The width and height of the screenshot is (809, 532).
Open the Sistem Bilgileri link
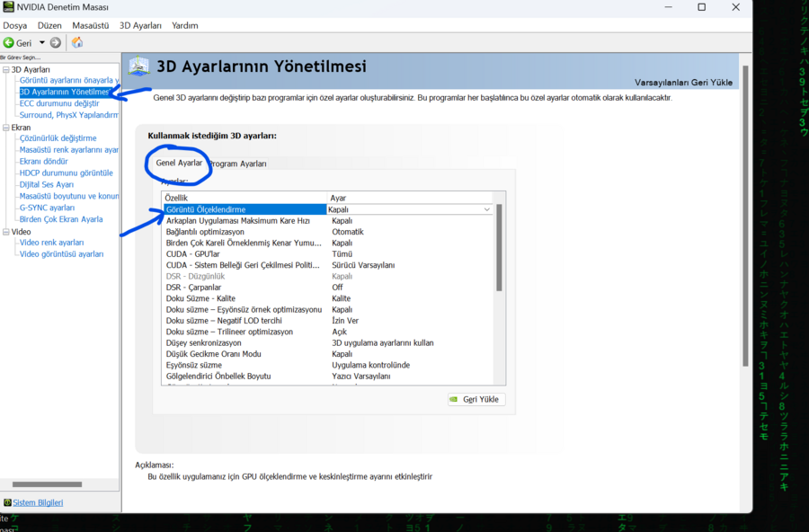pos(38,502)
